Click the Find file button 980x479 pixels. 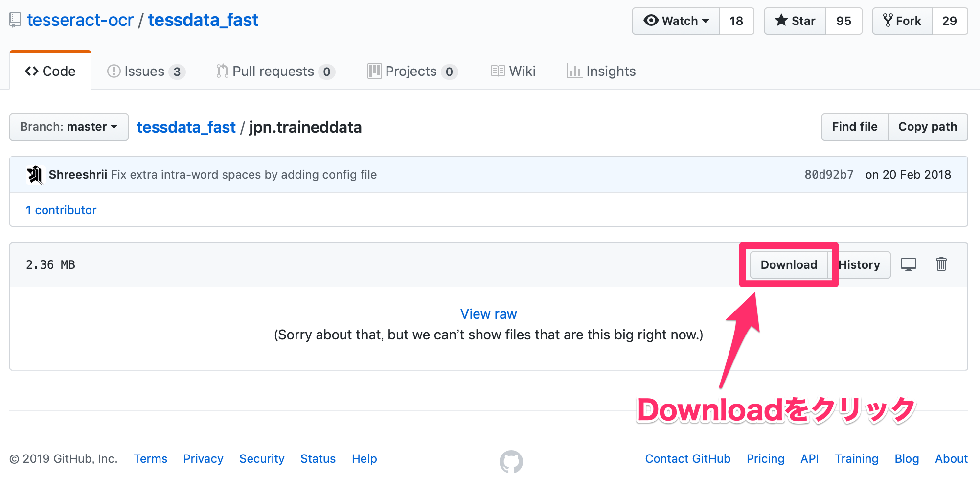(855, 127)
